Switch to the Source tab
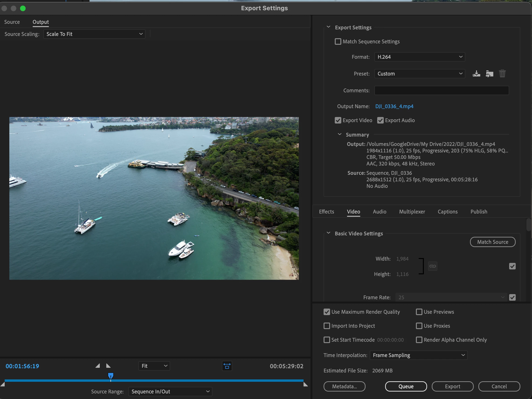 pyautogui.click(x=12, y=22)
